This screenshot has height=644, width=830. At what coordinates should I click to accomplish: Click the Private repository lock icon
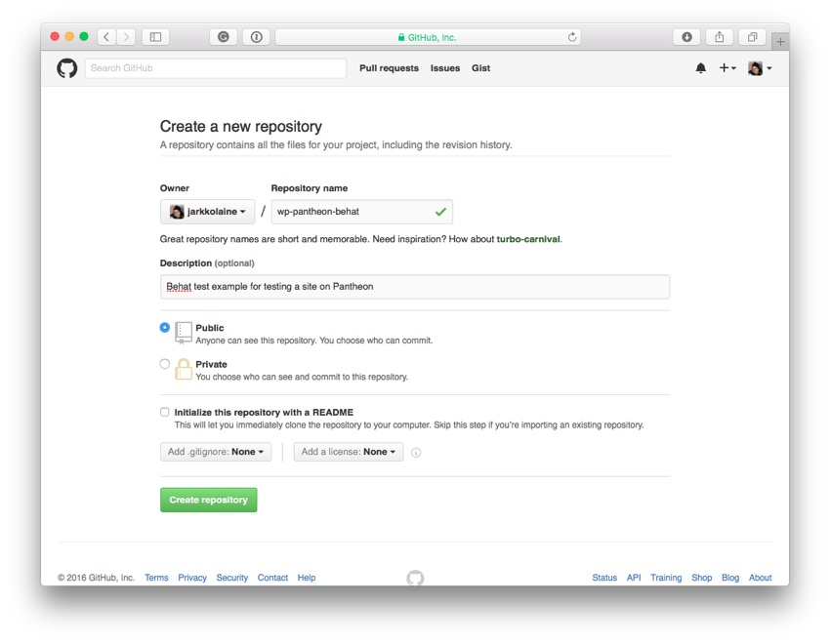point(184,369)
